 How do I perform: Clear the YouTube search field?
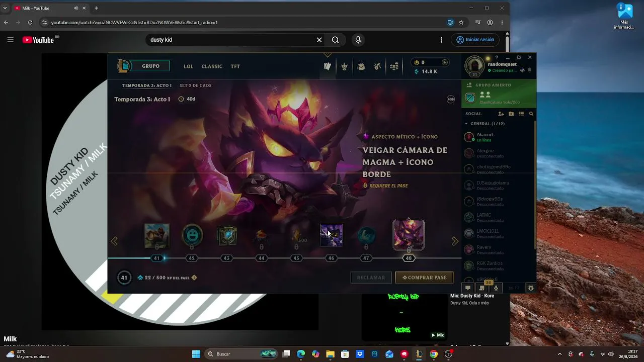click(319, 40)
